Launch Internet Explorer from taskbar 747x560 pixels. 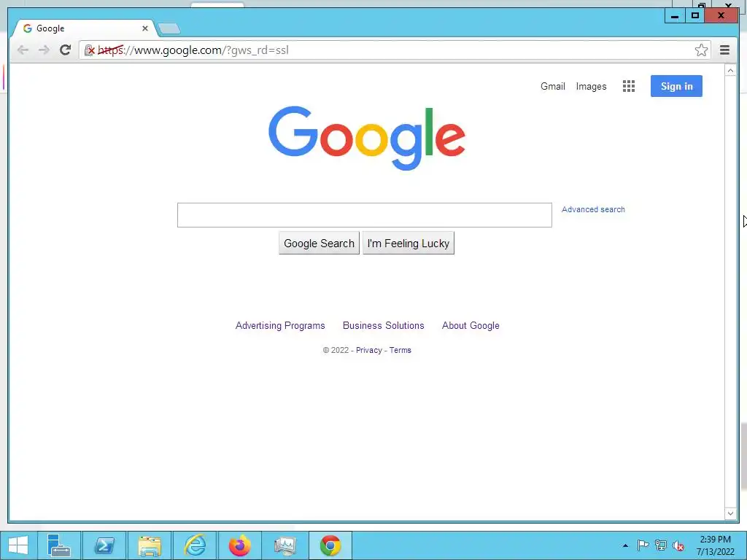coord(195,545)
